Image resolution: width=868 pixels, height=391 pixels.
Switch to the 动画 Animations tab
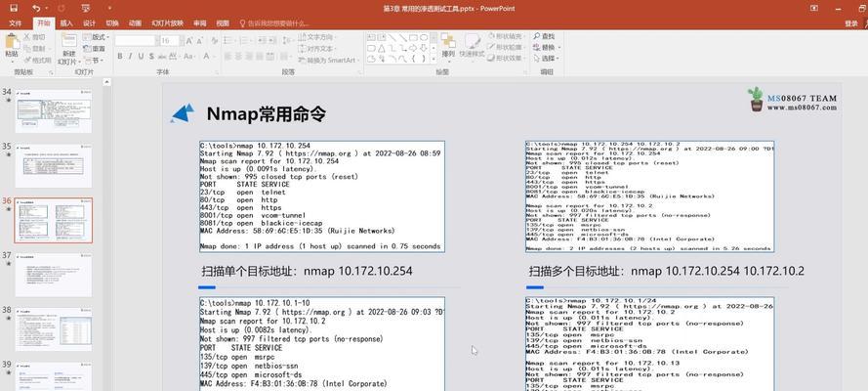coord(135,23)
